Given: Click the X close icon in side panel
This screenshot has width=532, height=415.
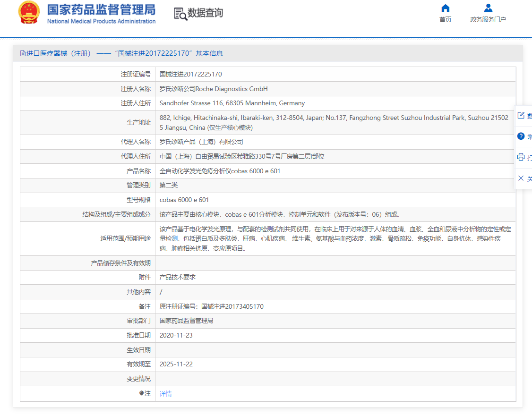Looking at the screenshot, I should point(521,178).
